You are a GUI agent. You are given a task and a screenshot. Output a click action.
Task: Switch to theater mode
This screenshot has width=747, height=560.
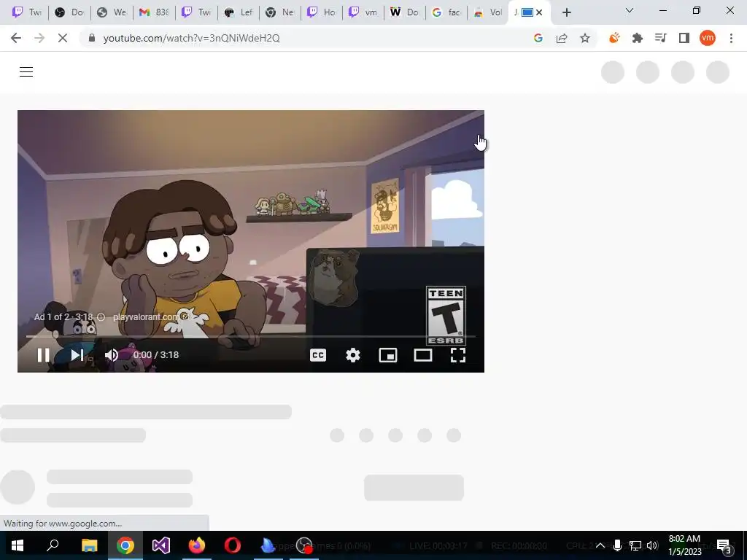pyautogui.click(x=423, y=355)
